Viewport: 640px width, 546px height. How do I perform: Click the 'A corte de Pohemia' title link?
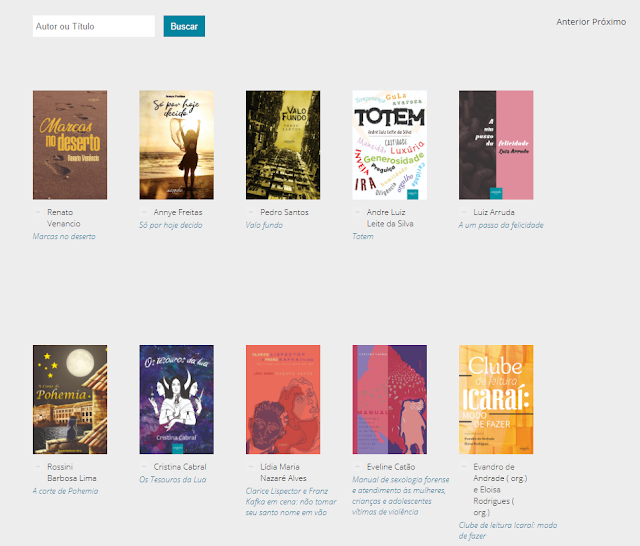tap(65, 491)
